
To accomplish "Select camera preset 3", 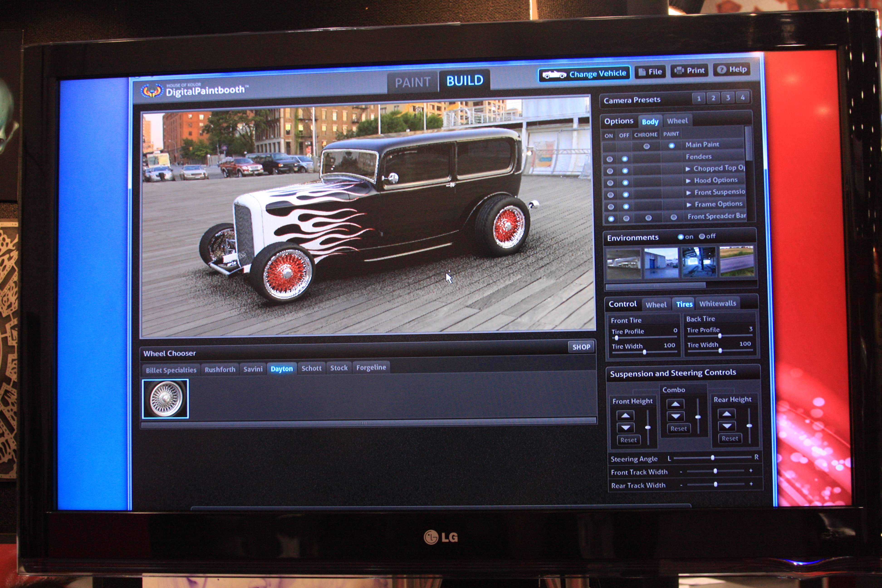I will click(x=728, y=98).
